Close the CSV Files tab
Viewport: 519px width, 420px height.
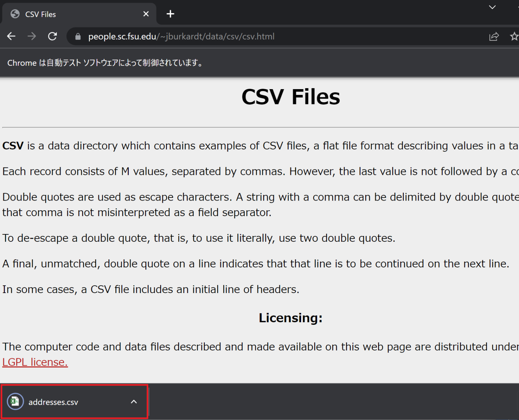146,14
